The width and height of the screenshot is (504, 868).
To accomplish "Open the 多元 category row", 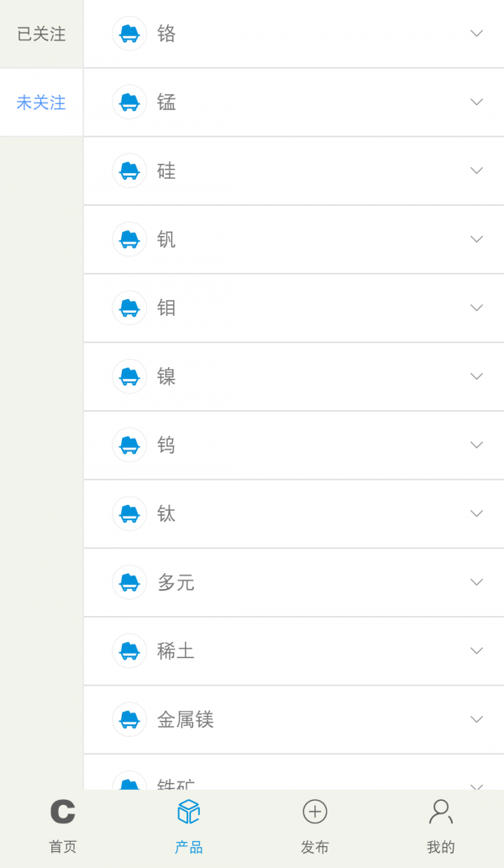I will (294, 582).
